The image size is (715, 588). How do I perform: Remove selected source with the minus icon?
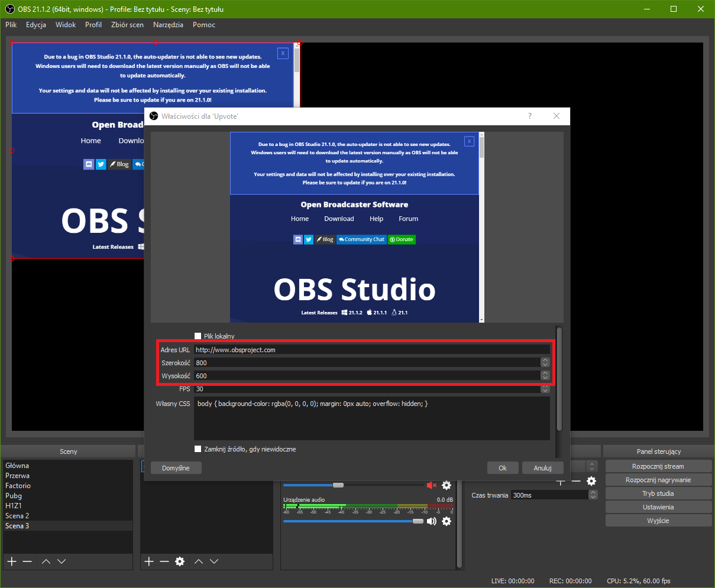click(x=164, y=561)
